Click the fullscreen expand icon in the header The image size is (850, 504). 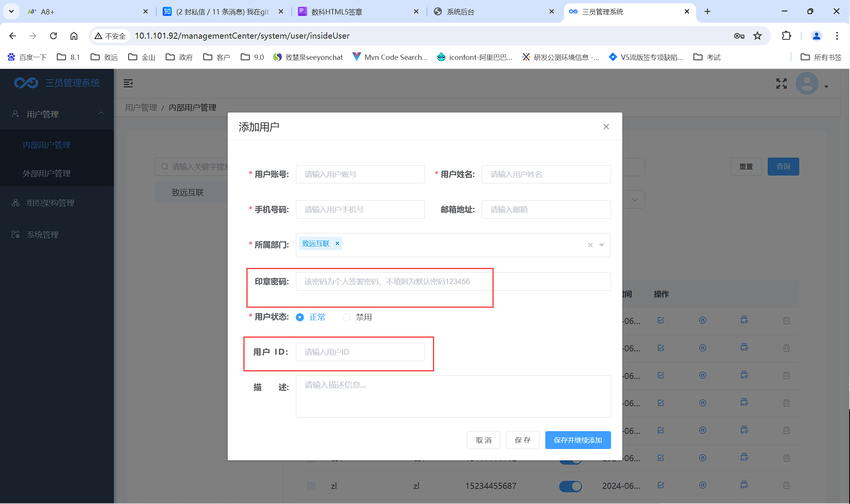(781, 83)
